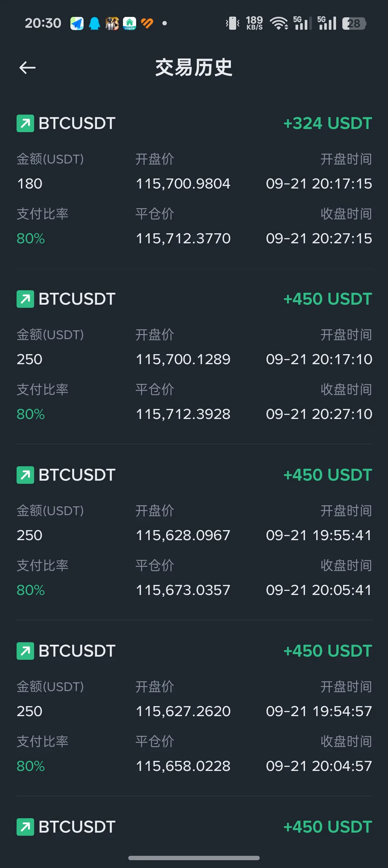Tap QQ penguin notification icon
This screenshot has height=868, width=388.
click(x=94, y=23)
